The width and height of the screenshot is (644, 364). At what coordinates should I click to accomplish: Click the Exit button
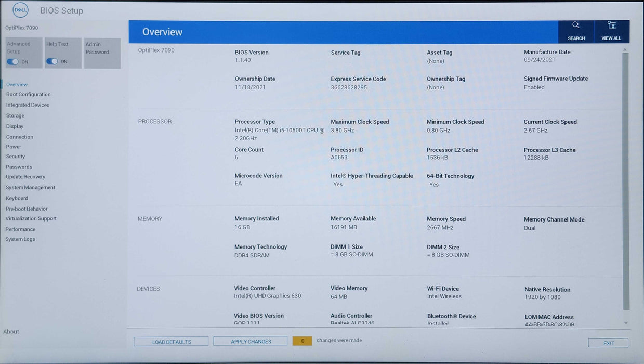point(608,343)
